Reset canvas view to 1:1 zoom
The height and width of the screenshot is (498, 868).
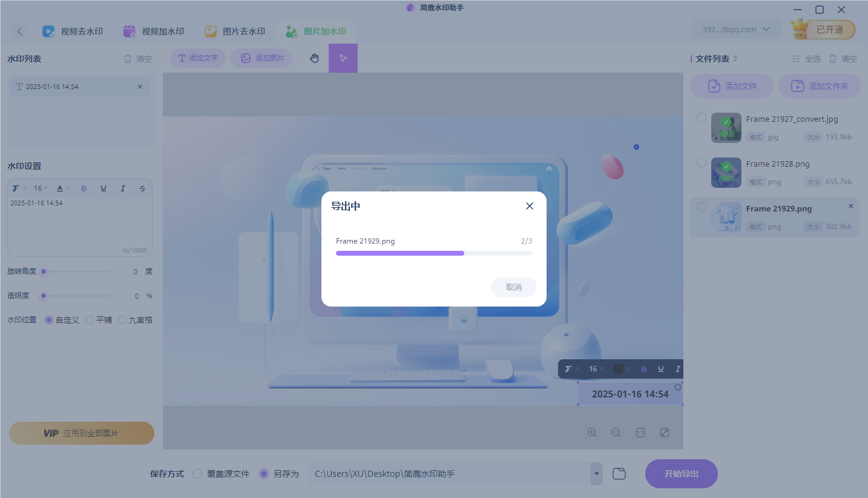(x=640, y=433)
